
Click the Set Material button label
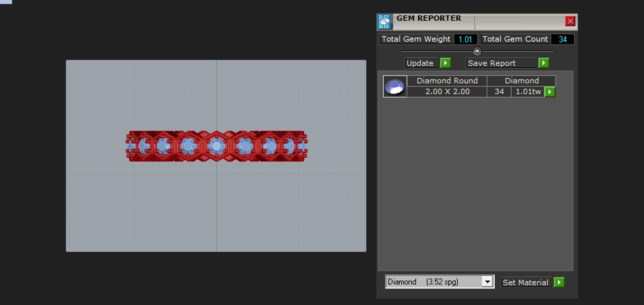click(x=526, y=283)
